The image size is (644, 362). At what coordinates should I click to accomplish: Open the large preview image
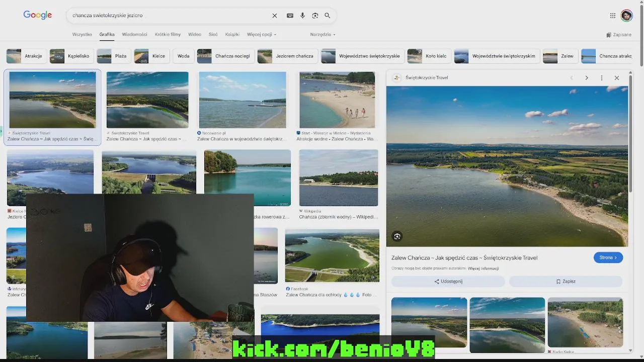pos(507,166)
